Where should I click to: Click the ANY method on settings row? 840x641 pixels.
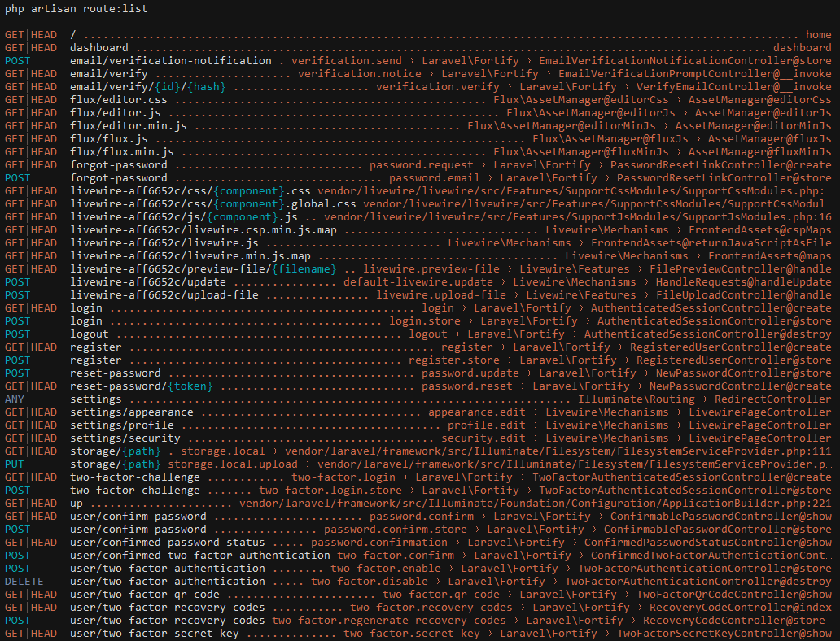point(15,399)
